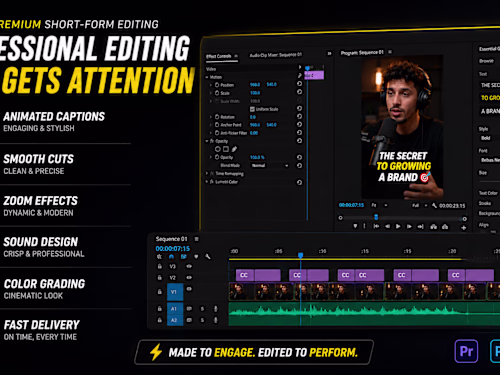Click the Rotation stopwatch icon
The image size is (500, 375).
click(x=217, y=117)
